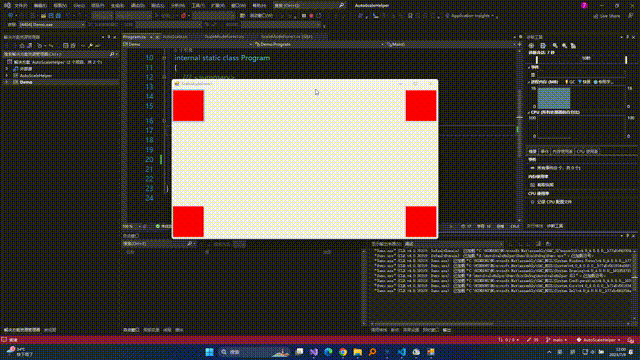The width and height of the screenshot is (640, 360).
Task: Click the AutoScaleHelper repository button in status bar
Action: [x=598, y=340]
